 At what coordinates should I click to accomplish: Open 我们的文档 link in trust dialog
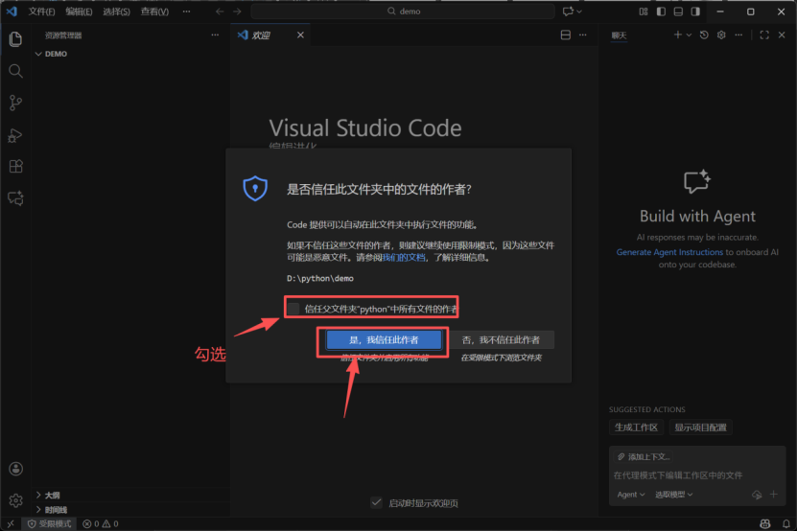pyautogui.click(x=404, y=258)
